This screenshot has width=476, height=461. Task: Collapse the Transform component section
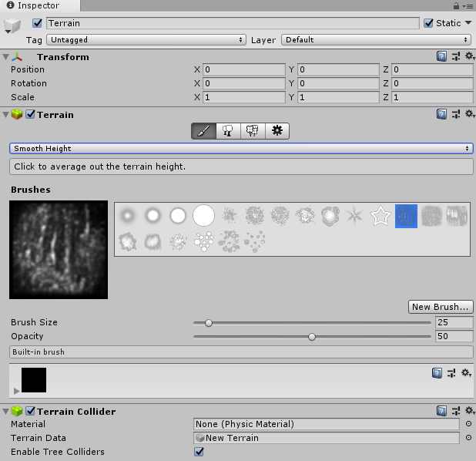(x=7, y=57)
